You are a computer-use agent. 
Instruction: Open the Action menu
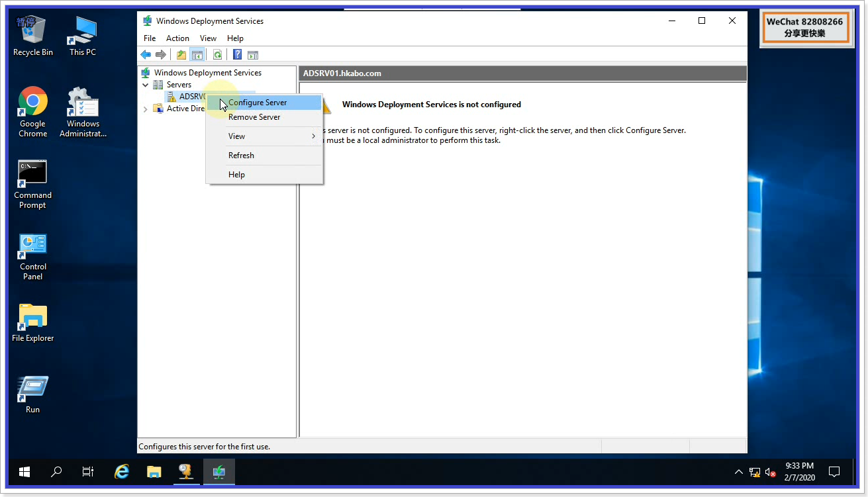[x=177, y=38]
